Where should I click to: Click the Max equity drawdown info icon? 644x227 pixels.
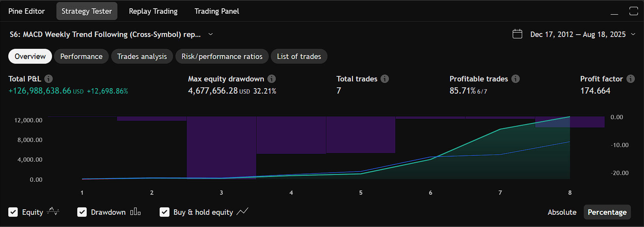(272, 79)
